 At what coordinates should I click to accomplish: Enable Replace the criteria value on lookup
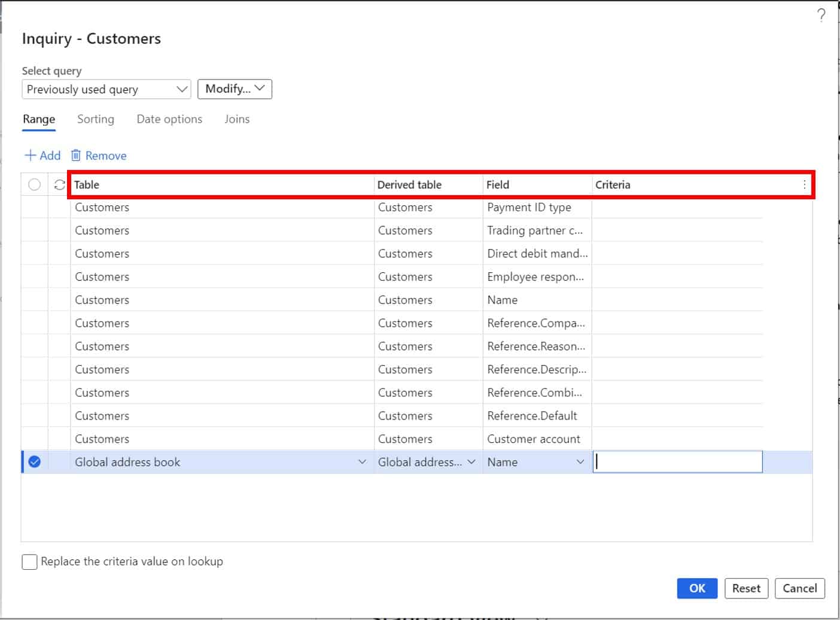pyautogui.click(x=29, y=561)
